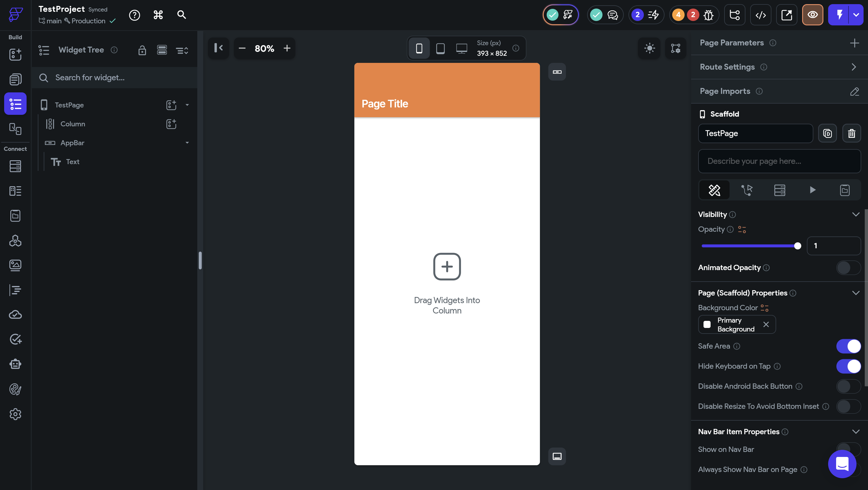Click the add widget icon in sidebar
This screenshot has height=490, width=868.
click(15, 55)
